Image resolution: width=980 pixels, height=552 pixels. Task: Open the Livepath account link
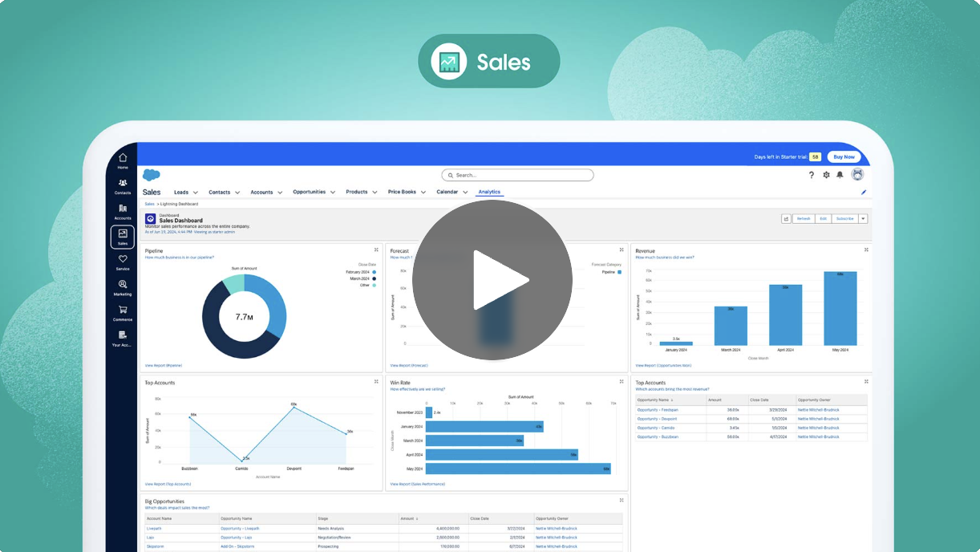(152, 529)
